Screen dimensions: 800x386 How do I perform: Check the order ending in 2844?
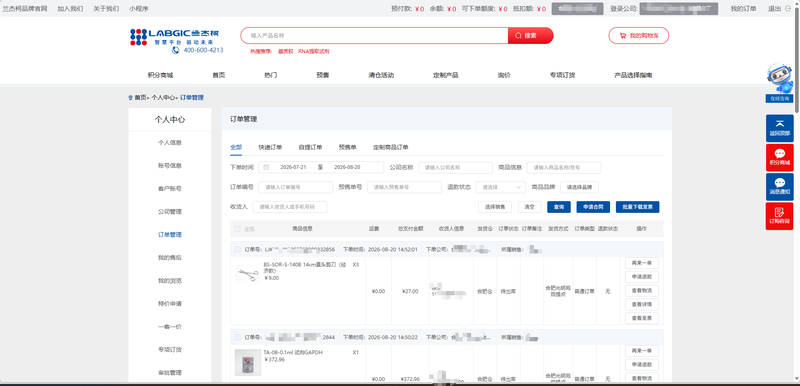pyautogui.click(x=237, y=337)
